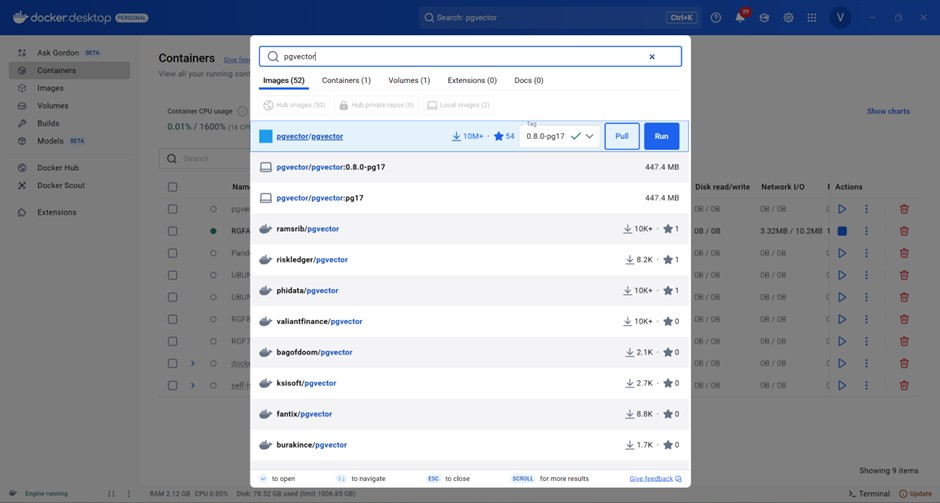Switch to the Docs (0) tab
The width and height of the screenshot is (940, 503).
pyautogui.click(x=529, y=80)
